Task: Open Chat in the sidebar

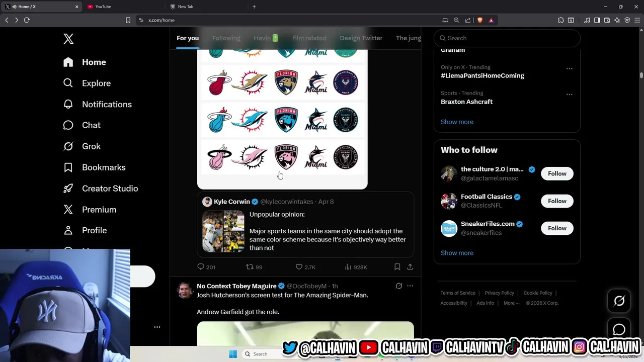Action: (82, 125)
